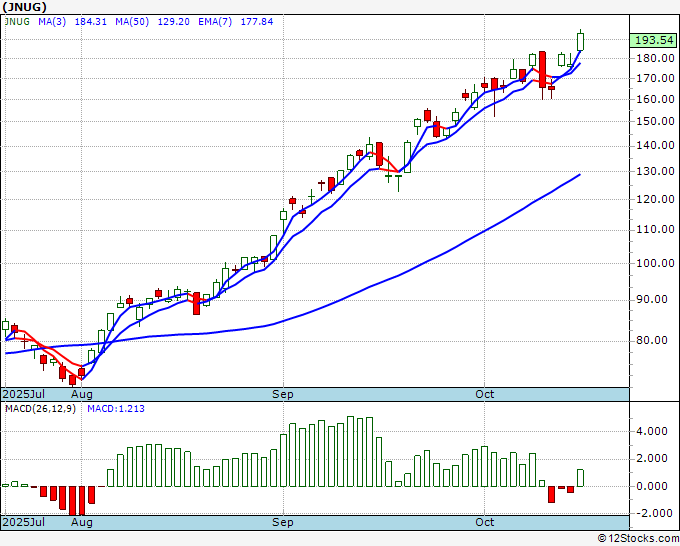This screenshot has height=546, width=680.
Task: Click the 110.00 price axis label
Action: tap(655, 229)
